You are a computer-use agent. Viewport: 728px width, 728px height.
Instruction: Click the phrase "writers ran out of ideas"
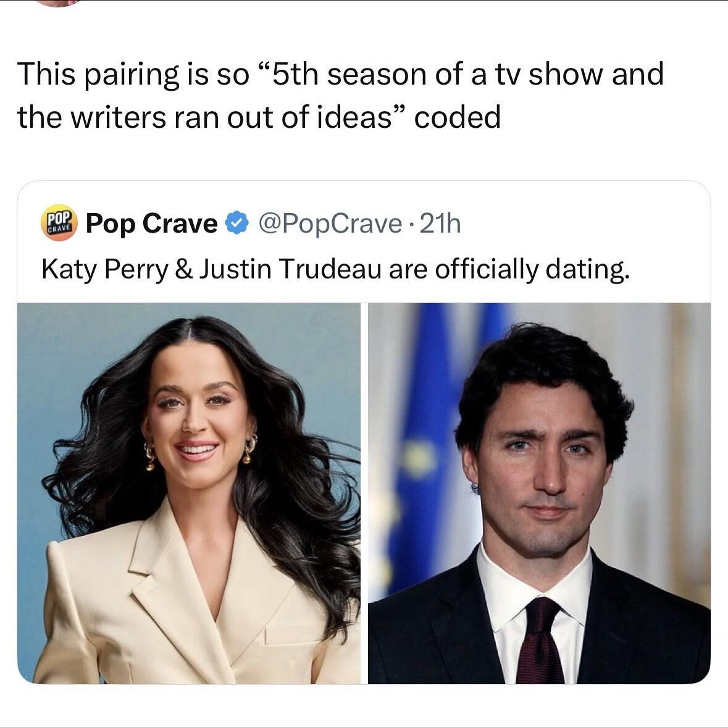click(x=231, y=117)
